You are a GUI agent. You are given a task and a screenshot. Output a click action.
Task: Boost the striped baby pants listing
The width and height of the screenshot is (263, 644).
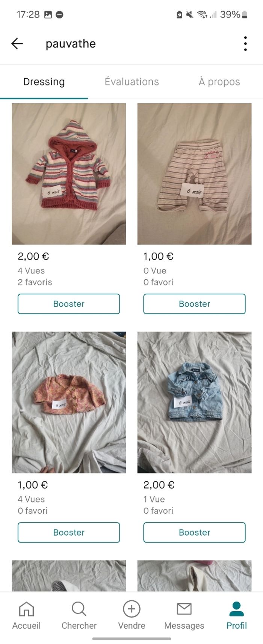click(x=194, y=304)
